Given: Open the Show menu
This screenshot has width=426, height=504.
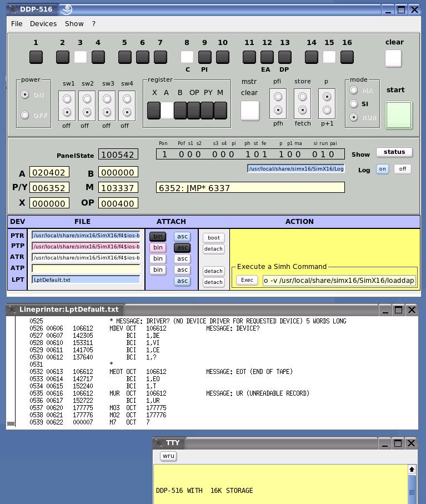Looking at the screenshot, I should tap(74, 24).
